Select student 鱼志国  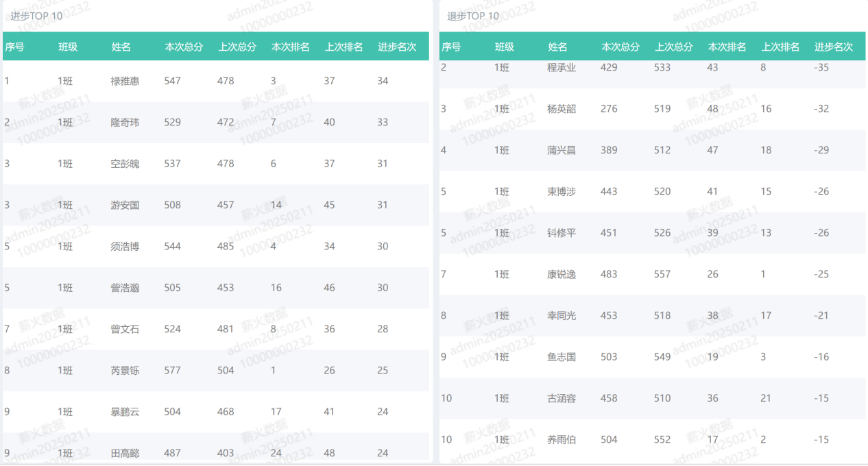[562, 357]
